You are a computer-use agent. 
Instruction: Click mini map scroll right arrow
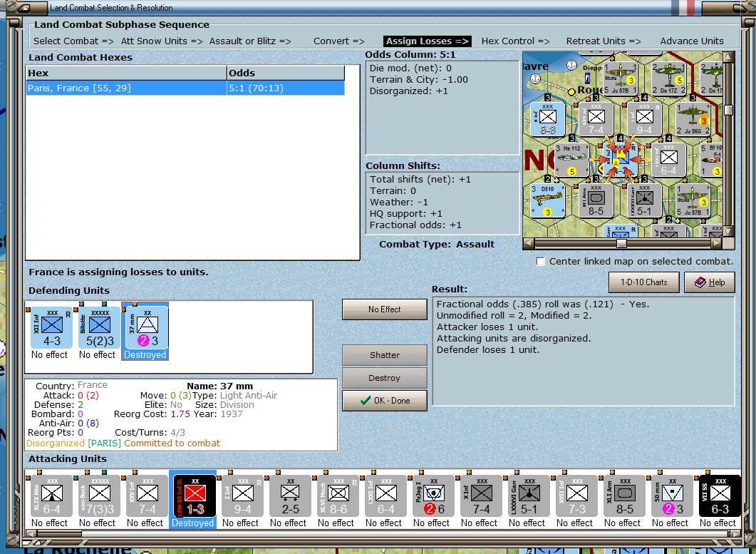[717, 243]
